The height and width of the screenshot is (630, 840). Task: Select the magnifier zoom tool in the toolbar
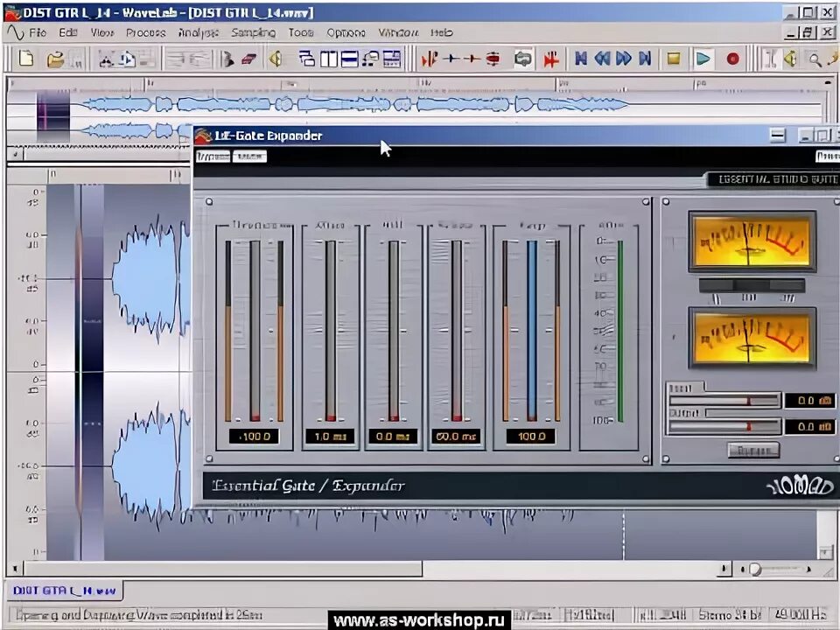pyautogui.click(x=815, y=59)
